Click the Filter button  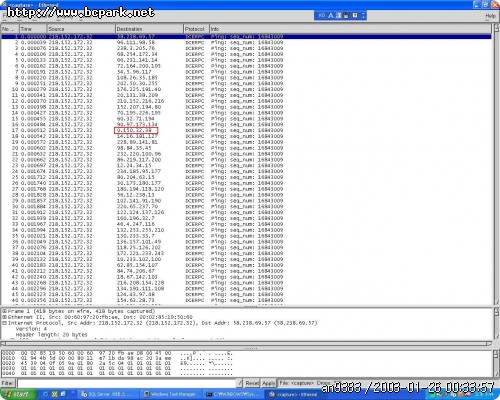pos(8,383)
